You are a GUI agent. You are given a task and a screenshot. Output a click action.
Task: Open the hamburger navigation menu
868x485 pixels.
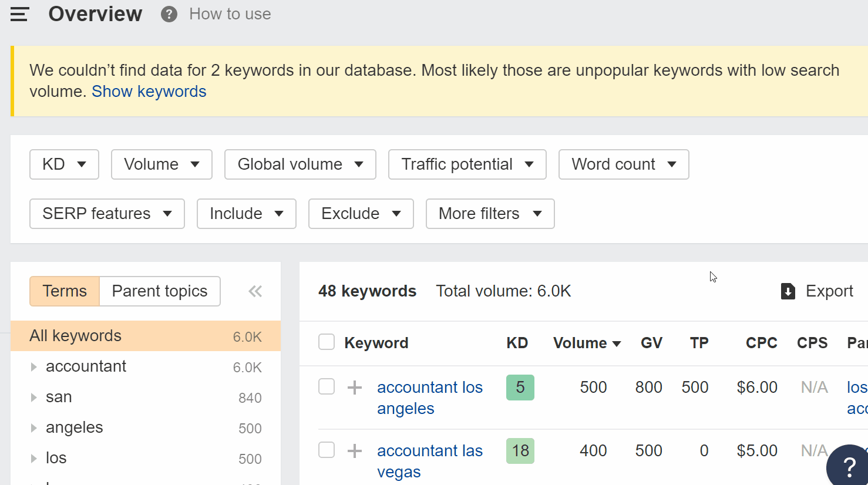[19, 14]
